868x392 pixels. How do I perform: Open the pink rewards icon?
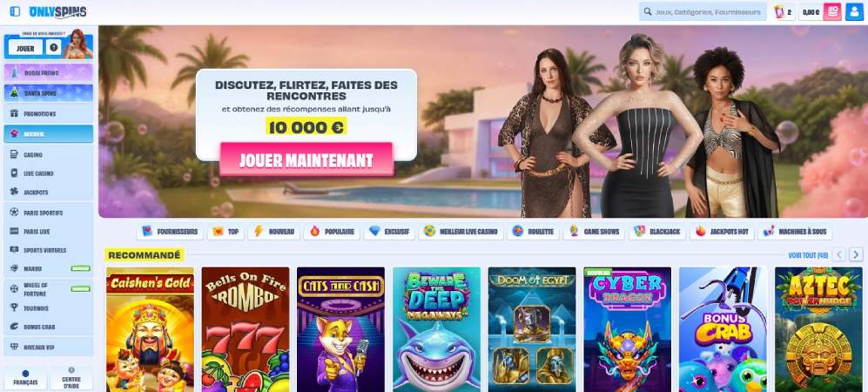(832, 11)
